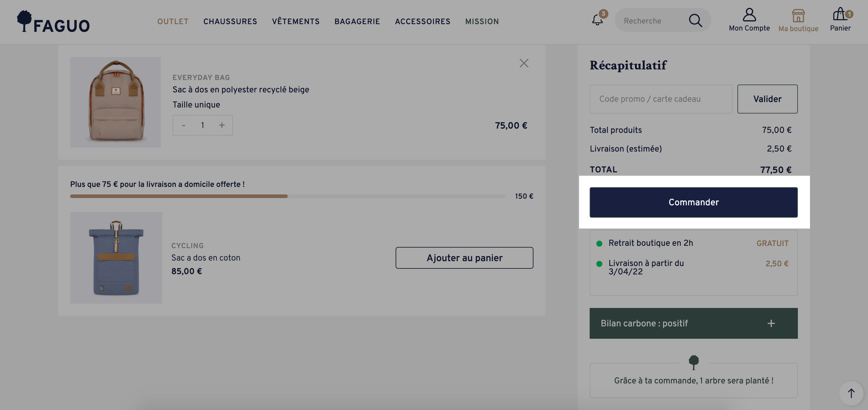Open the CHAUSSURES menu

(x=230, y=21)
